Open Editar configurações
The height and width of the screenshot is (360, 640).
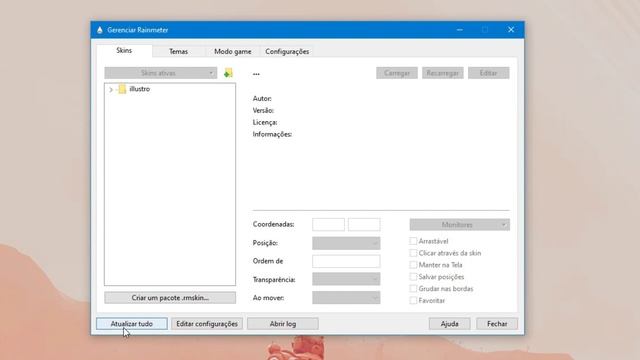[207, 324]
